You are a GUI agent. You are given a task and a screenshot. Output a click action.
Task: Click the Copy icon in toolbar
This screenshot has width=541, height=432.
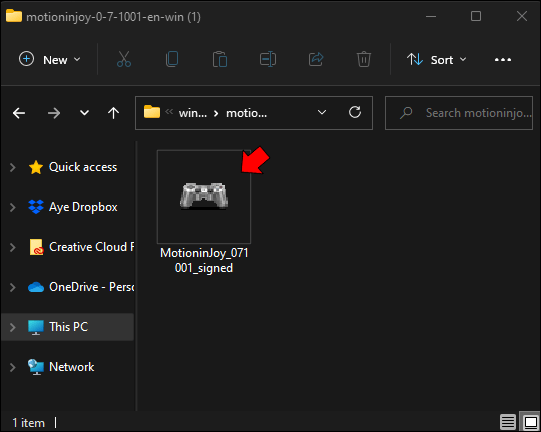(172, 59)
